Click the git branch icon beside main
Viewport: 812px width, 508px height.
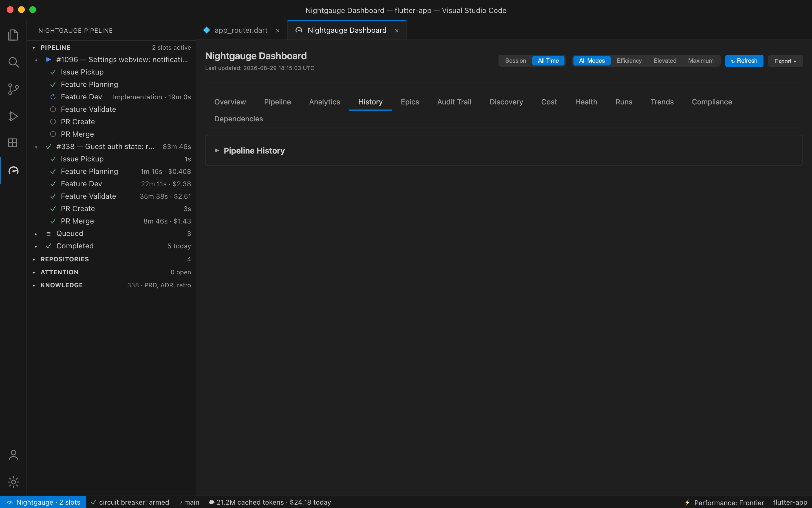(x=180, y=503)
